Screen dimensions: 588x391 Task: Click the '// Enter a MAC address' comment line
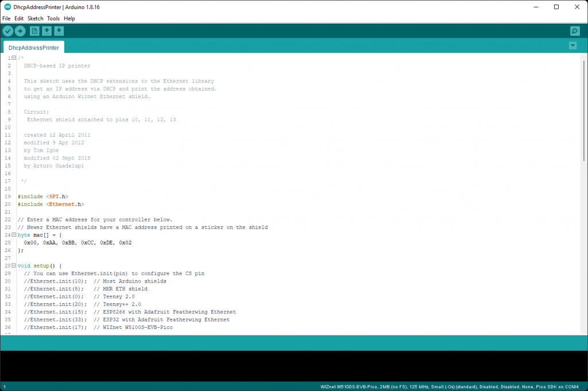(x=95, y=220)
